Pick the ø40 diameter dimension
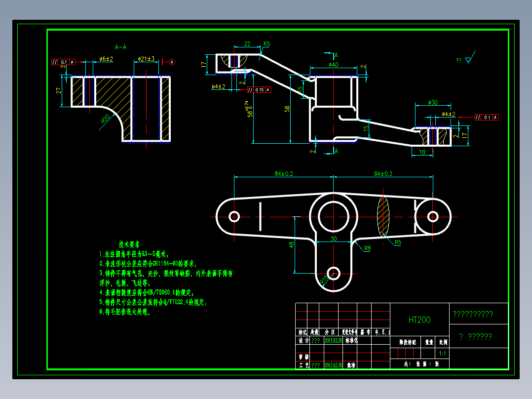Viewport: 532px width, 399px height. 333,65
